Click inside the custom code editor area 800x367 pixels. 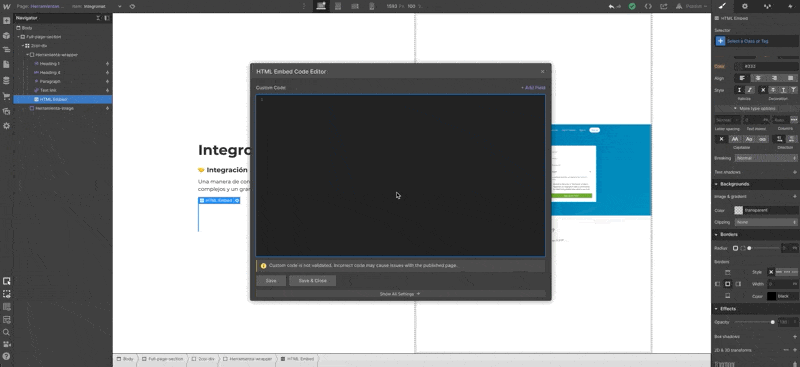[401, 176]
